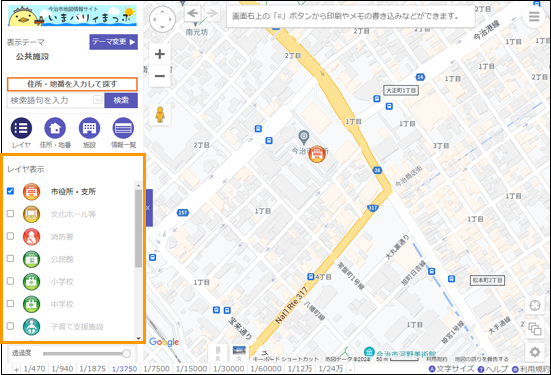Switch to the 1/1875 scale
Screen dimensions: 551x375
click(92, 369)
